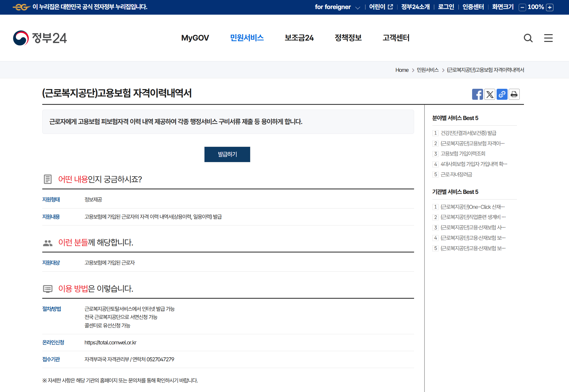Share the page on Facebook
Viewport: 569px width, 392px height.
tap(477, 94)
